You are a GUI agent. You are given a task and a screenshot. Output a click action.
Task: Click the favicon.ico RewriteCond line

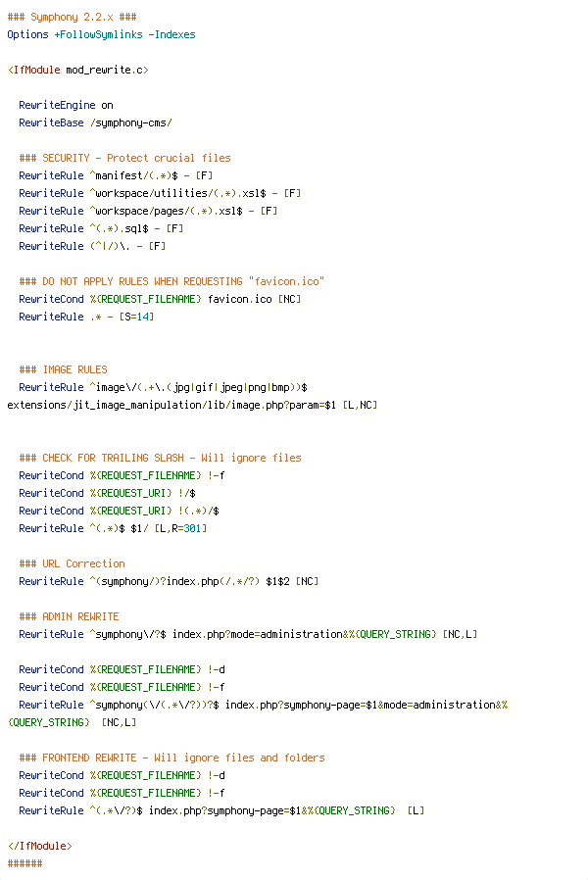160,299
